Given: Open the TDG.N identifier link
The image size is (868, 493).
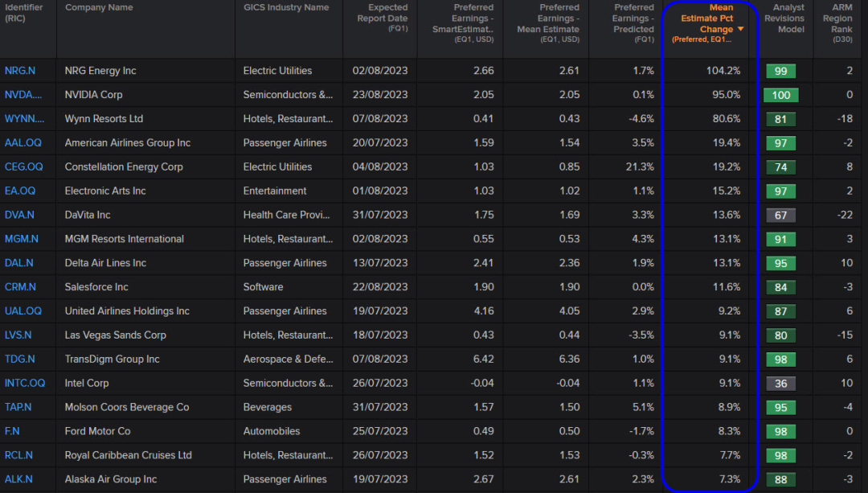Looking at the screenshot, I should [20, 359].
